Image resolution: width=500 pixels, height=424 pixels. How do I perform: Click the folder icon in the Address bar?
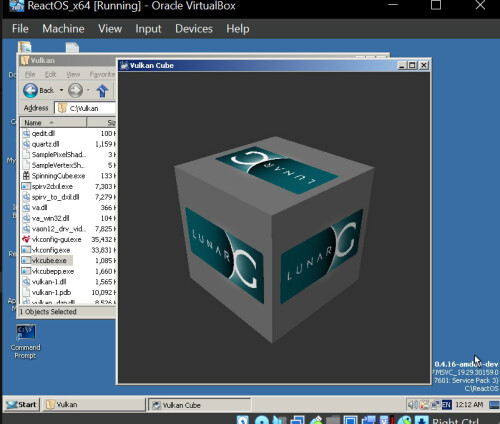(x=62, y=108)
